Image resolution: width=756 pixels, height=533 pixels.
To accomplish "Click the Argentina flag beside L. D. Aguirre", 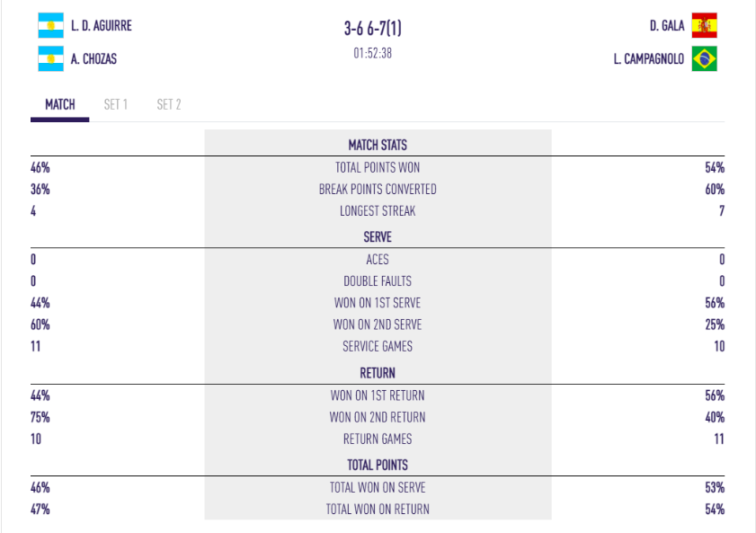I will (x=50, y=25).
